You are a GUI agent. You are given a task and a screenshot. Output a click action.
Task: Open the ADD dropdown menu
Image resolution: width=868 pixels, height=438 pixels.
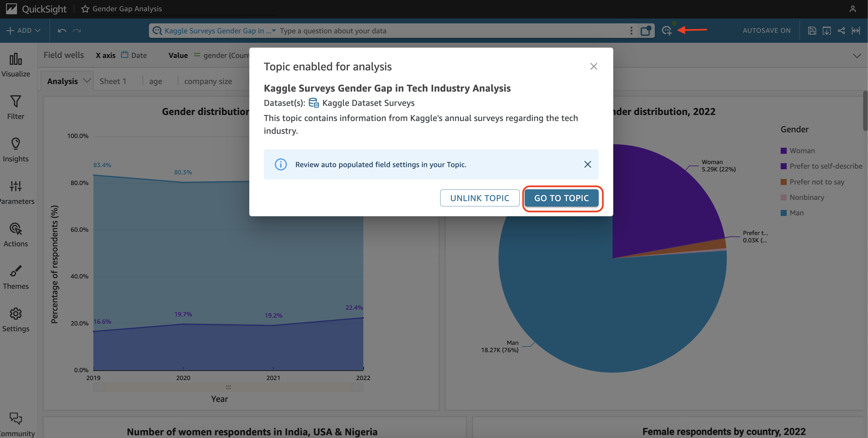tap(23, 31)
